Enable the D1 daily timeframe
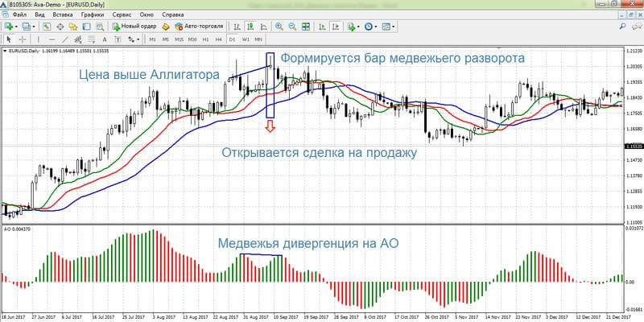This screenshot has width=644, height=322. (x=232, y=39)
